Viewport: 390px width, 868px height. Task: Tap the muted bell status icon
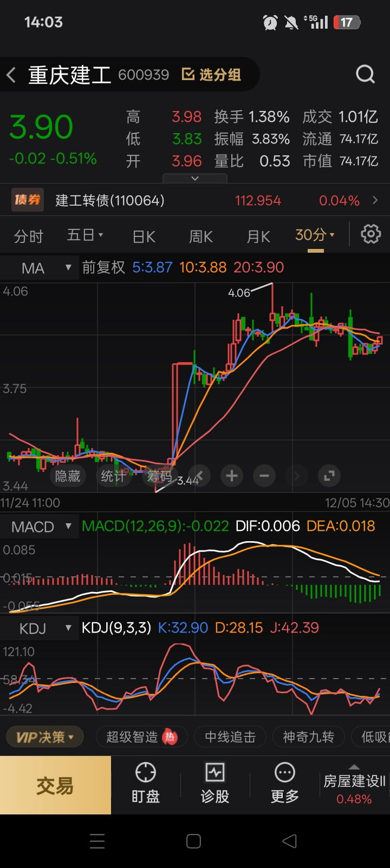[291, 22]
